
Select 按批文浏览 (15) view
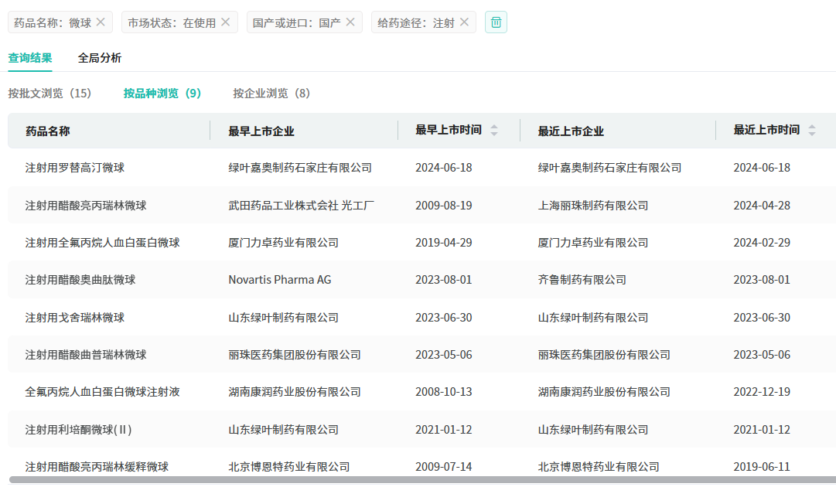coord(49,94)
